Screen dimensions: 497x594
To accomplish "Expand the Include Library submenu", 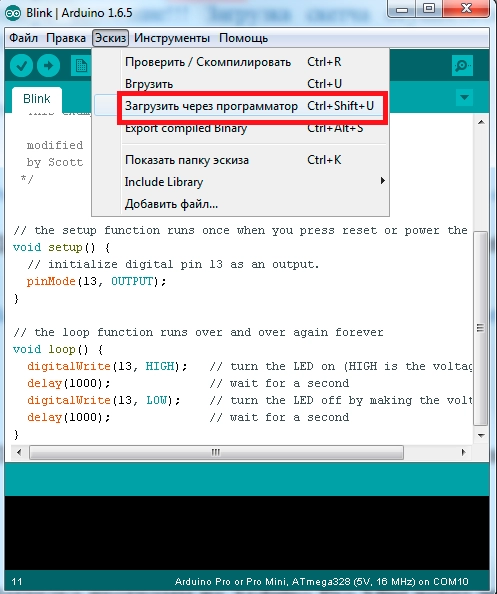I will pyautogui.click(x=241, y=182).
